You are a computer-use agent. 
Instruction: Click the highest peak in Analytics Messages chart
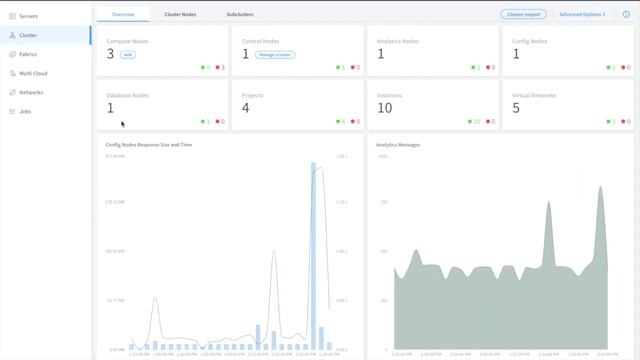(600, 187)
